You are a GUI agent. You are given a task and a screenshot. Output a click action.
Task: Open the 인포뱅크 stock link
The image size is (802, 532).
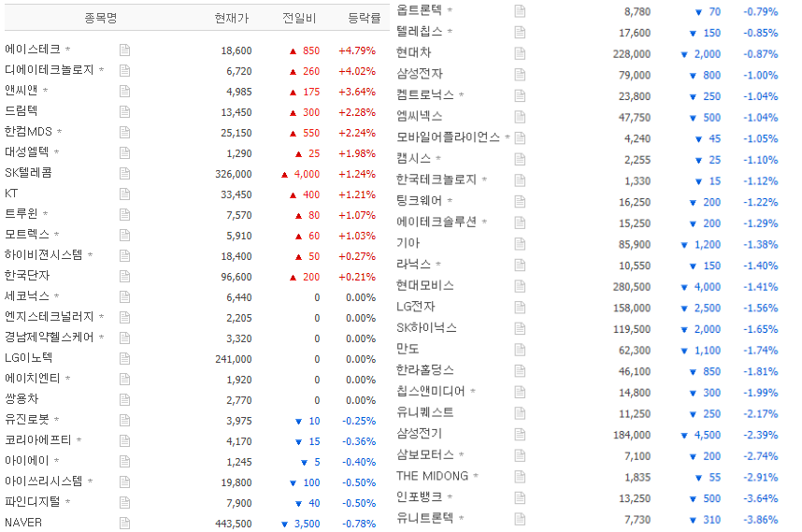point(419,497)
